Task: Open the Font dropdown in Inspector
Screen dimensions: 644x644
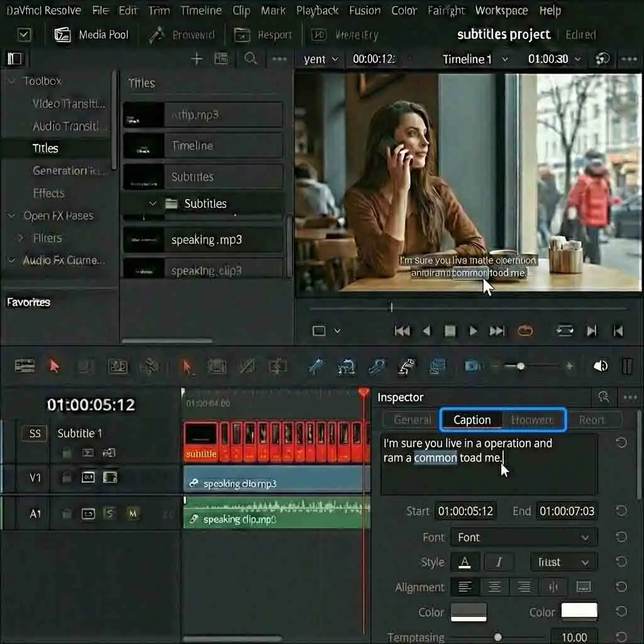Action: click(523, 537)
